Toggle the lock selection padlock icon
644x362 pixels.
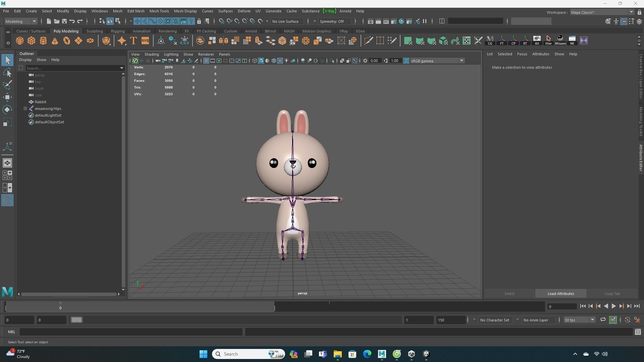click(x=199, y=21)
